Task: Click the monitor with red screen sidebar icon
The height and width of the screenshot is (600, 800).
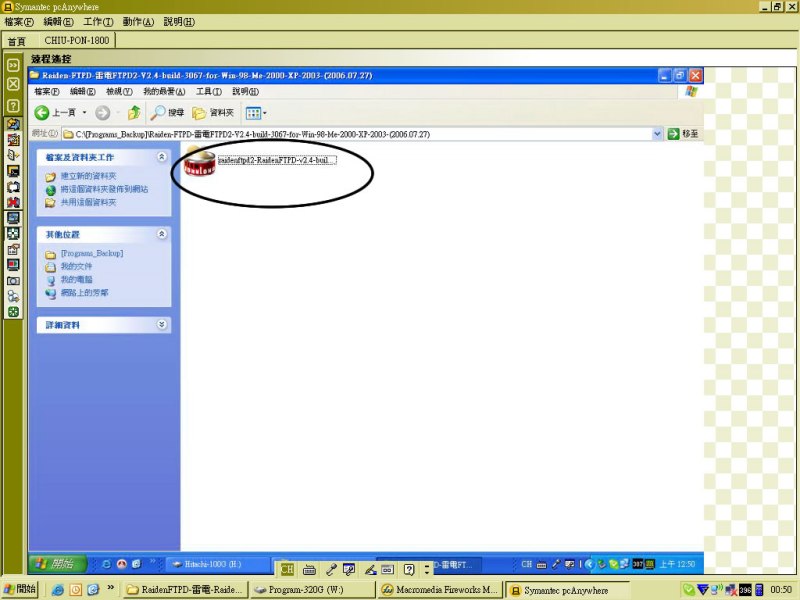Action: coord(13,265)
